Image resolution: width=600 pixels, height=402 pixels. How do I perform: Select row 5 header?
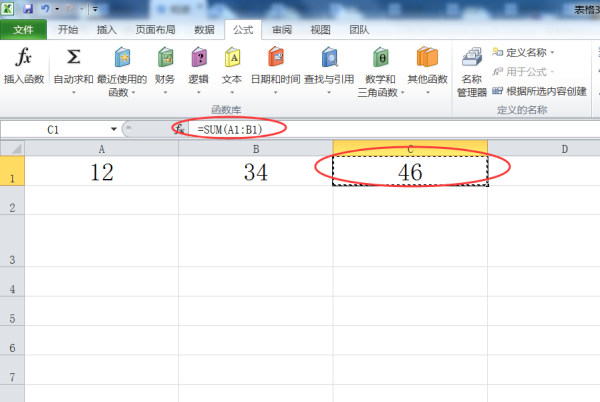(12, 311)
